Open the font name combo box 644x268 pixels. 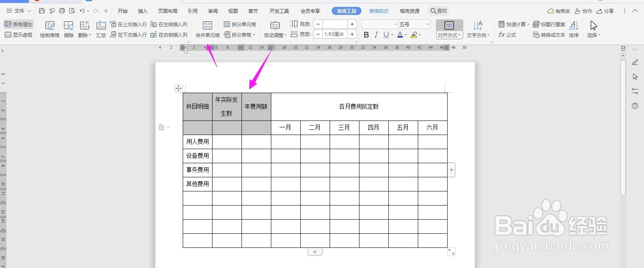[x=380, y=24]
